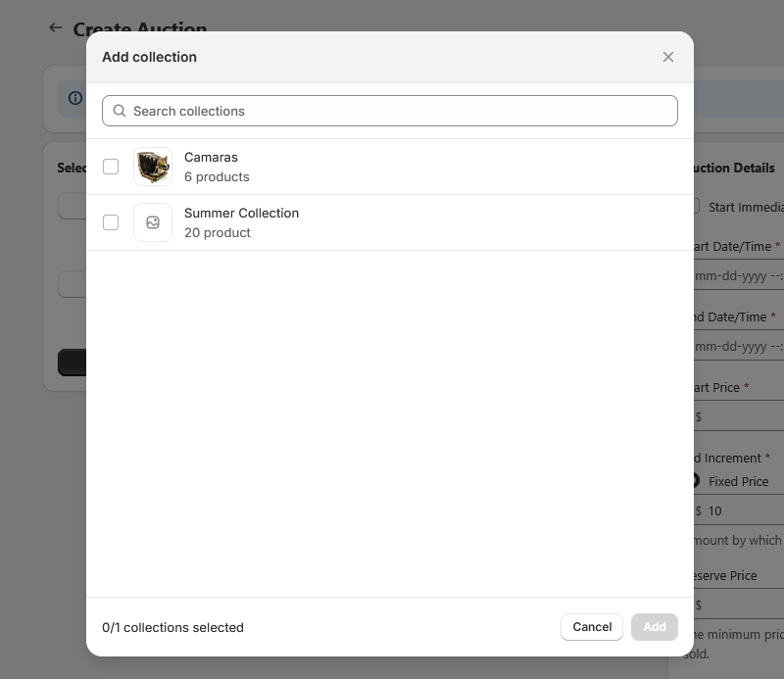Click the magnifier icon in search bar

tap(120, 111)
